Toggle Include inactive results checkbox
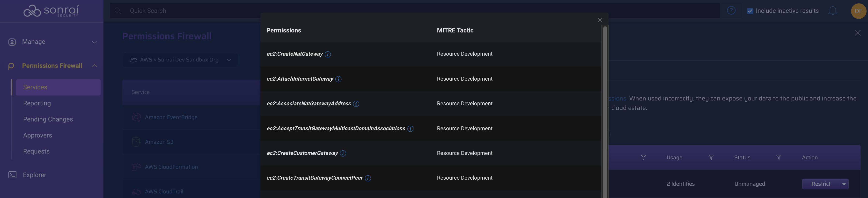Screen dimensions: 868x198 tap(750, 11)
